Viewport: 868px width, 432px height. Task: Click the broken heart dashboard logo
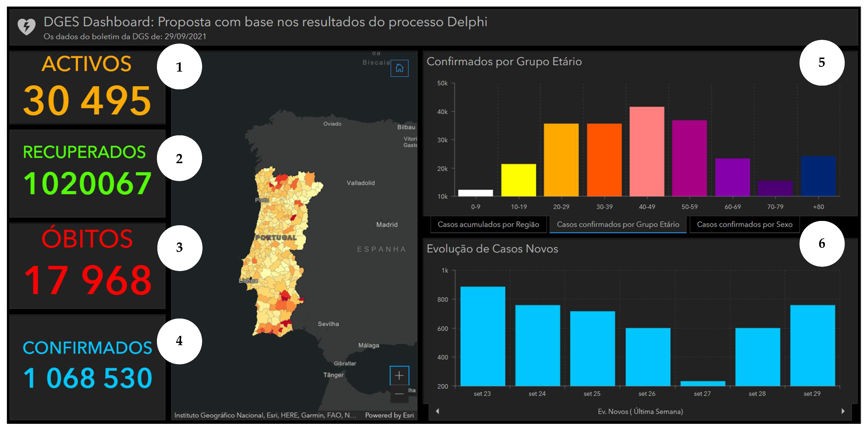[x=26, y=26]
